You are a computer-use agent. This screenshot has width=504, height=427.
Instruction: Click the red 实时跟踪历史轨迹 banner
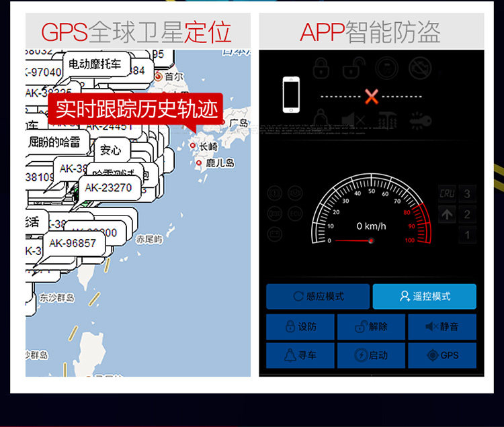point(136,109)
